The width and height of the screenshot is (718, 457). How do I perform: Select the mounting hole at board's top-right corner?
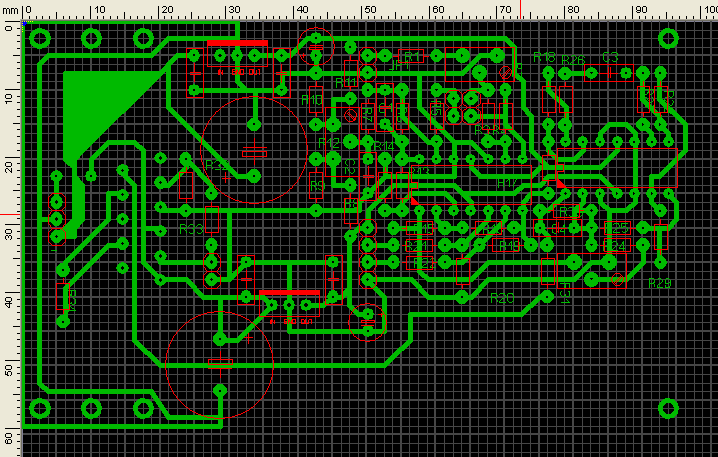pyautogui.click(x=668, y=39)
